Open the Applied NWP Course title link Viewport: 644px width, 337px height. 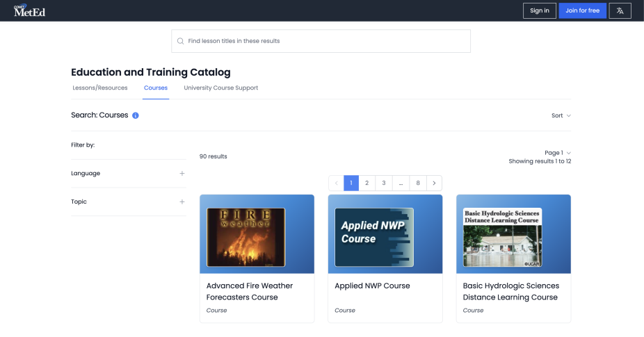coord(372,286)
